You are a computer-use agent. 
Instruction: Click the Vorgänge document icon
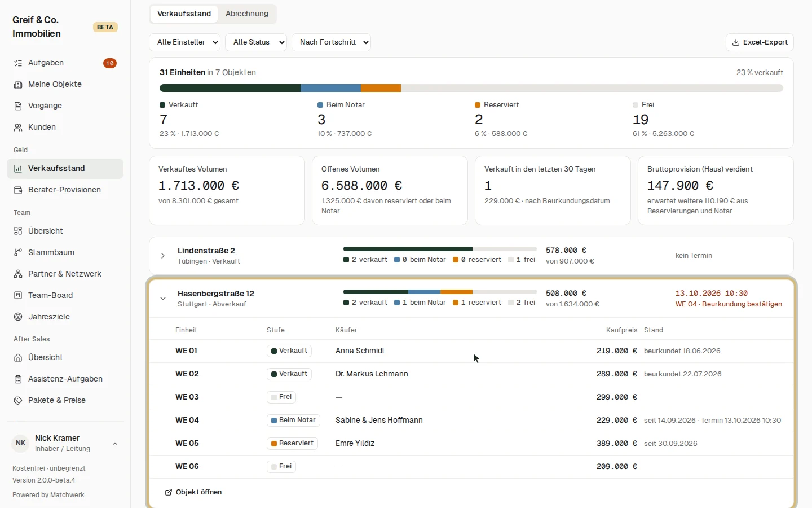click(18, 106)
